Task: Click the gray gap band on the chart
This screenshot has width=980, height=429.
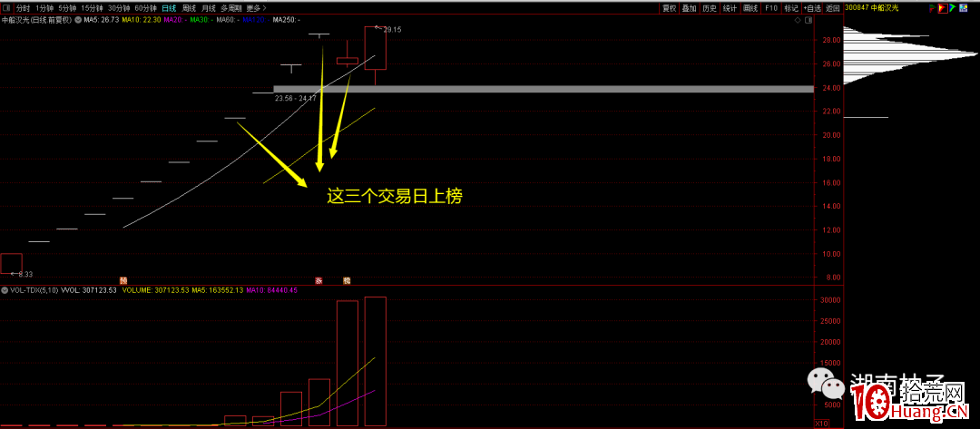Action: pyautogui.click(x=544, y=89)
